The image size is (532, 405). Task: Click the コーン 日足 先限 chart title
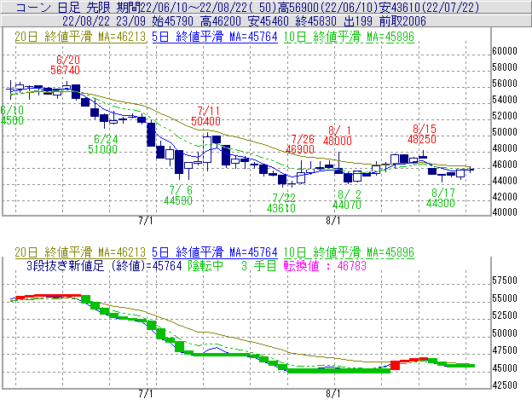[x=63, y=7]
